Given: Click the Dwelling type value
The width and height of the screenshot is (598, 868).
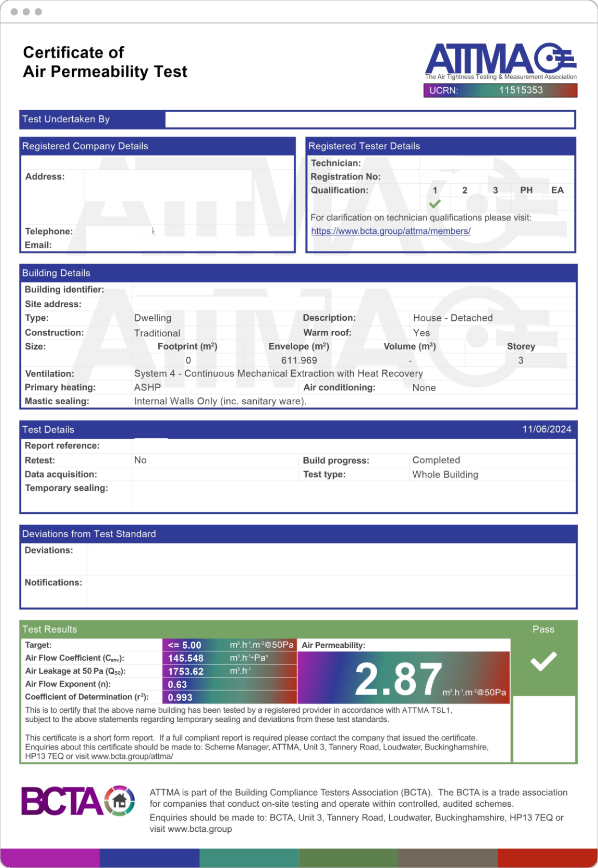Looking at the screenshot, I should coord(152,318).
